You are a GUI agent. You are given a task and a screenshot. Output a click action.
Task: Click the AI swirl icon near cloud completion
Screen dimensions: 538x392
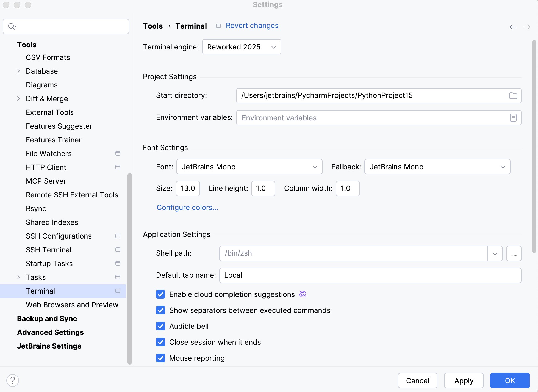(x=303, y=294)
